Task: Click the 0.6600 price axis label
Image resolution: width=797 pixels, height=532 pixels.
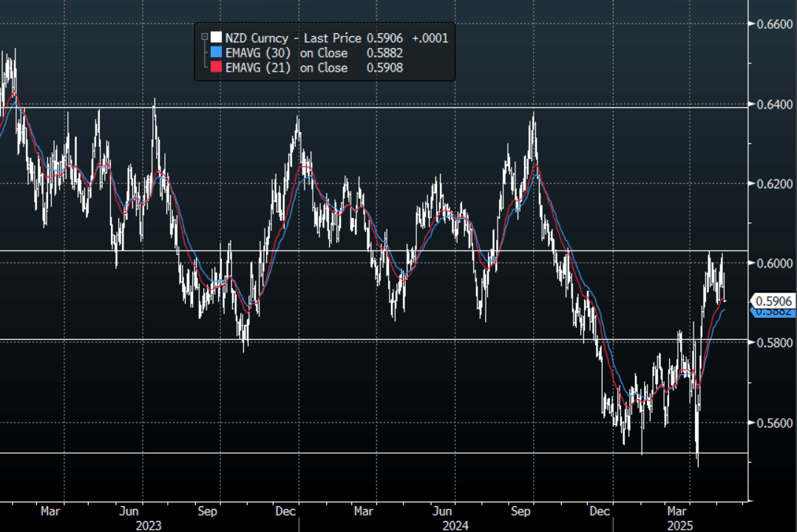Action: 773,24
